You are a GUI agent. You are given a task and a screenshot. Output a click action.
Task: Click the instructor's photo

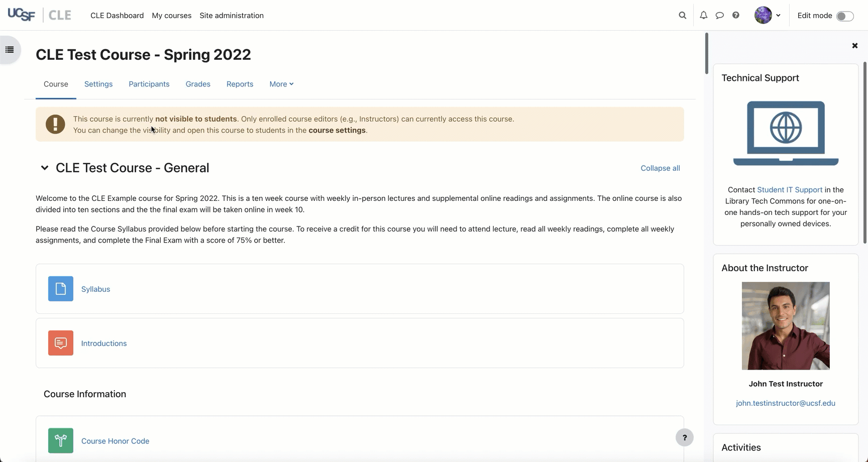[x=786, y=325]
